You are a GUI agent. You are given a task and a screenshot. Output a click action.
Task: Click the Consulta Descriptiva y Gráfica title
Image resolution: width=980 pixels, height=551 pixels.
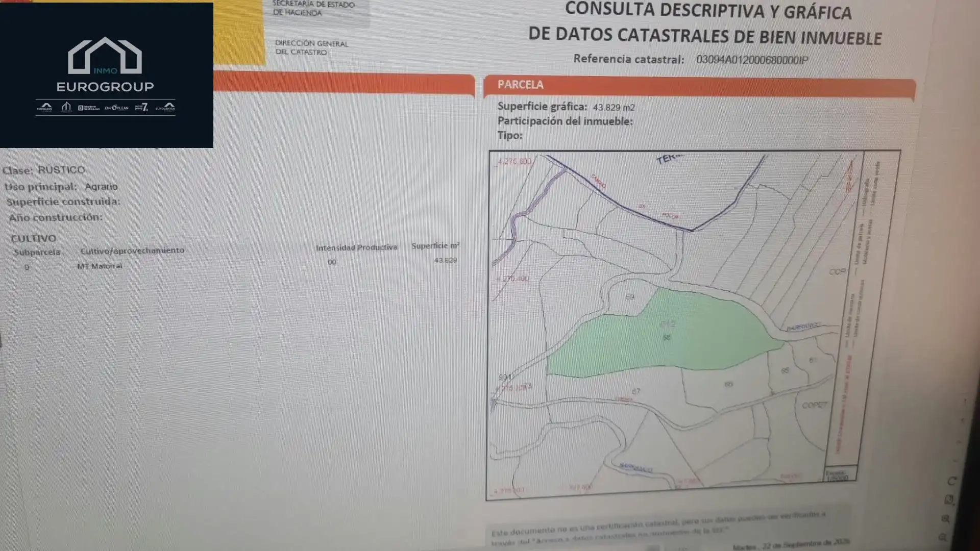point(705,23)
